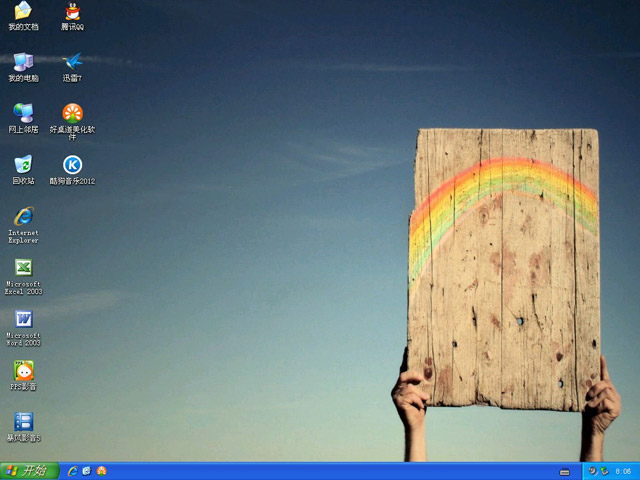Select the 迅雷7 (Thunder) desktop icon
Image resolution: width=640 pixels, height=480 pixels.
[x=72, y=62]
